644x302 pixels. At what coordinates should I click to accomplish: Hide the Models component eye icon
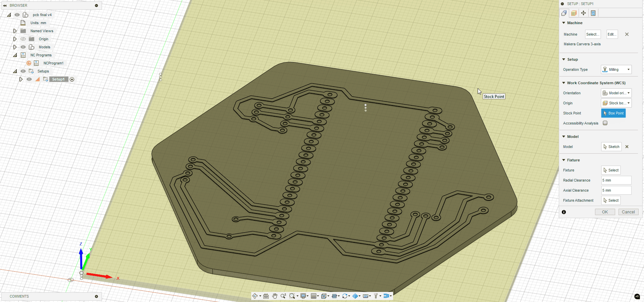23,47
